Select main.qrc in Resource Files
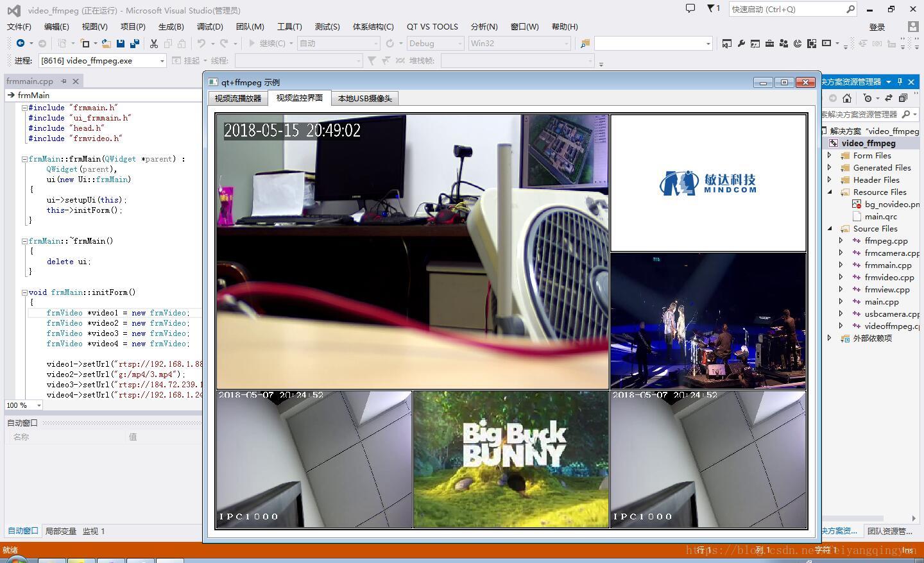This screenshot has height=563, width=924. [880, 216]
